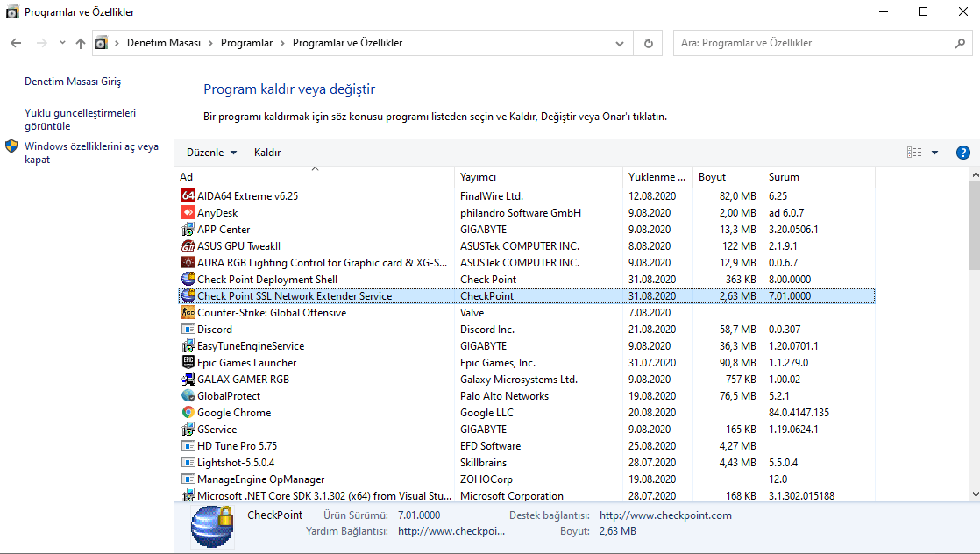Click the Epic Games Launcher icon
The width and height of the screenshot is (980, 554).
point(188,363)
